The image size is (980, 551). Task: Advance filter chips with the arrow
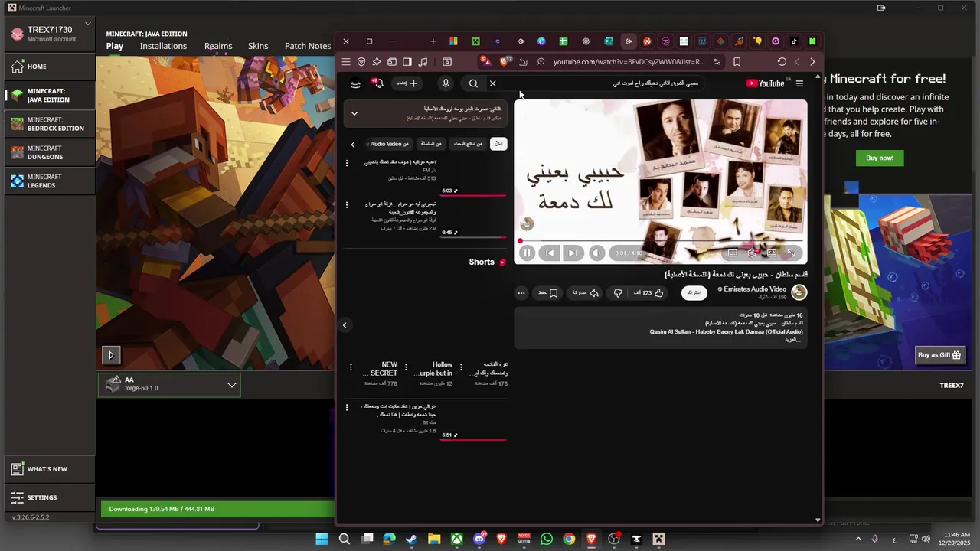coord(353,144)
